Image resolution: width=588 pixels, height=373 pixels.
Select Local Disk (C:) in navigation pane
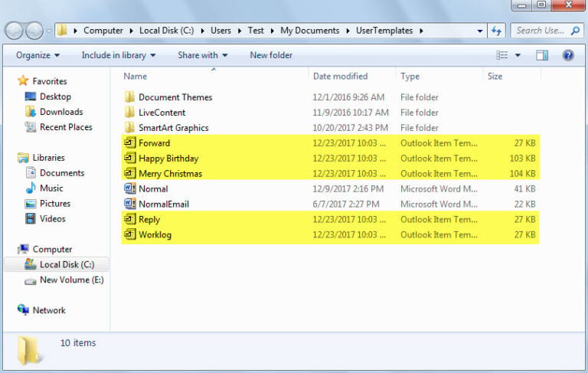[x=56, y=264]
